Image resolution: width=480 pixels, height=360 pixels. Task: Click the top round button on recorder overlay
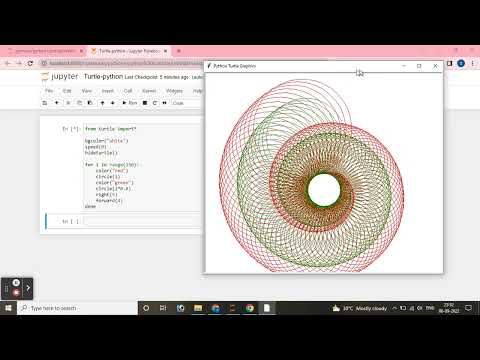pyautogui.click(x=16, y=283)
